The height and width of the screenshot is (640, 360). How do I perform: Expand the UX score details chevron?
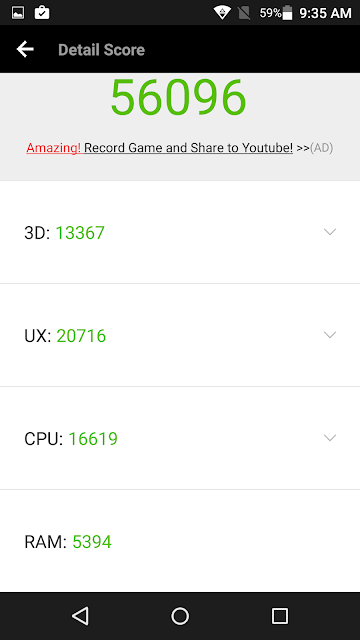[x=330, y=335]
